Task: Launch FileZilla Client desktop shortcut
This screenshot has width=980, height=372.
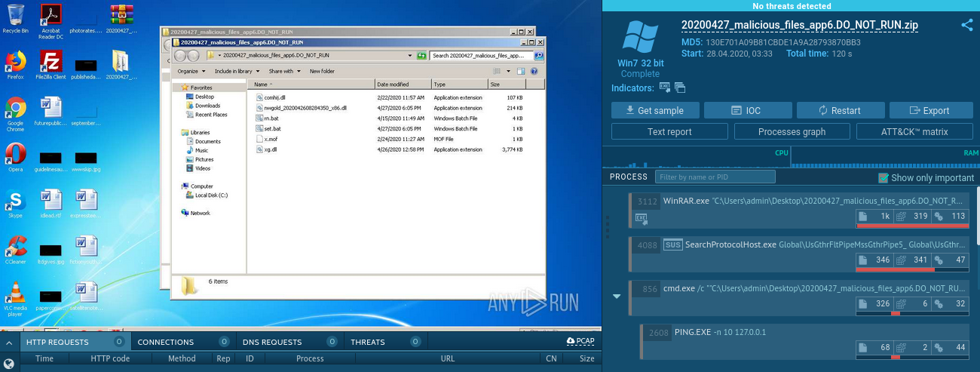Action: tap(51, 65)
